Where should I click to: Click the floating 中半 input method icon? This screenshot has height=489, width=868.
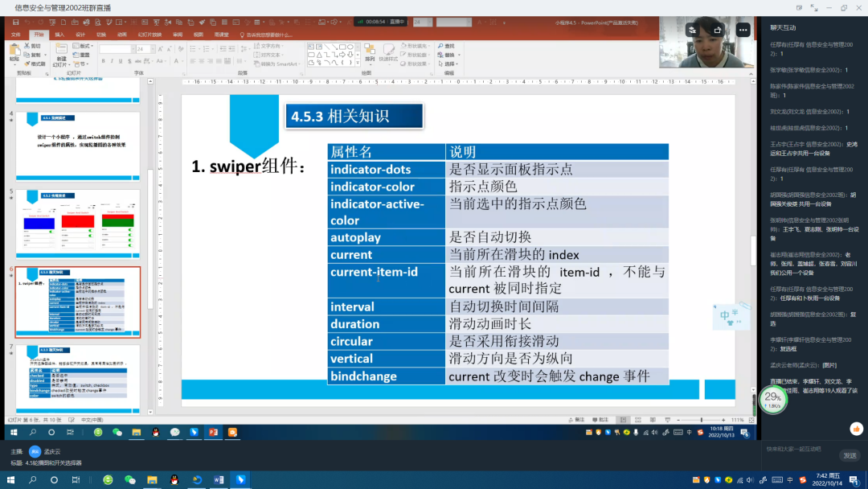730,316
